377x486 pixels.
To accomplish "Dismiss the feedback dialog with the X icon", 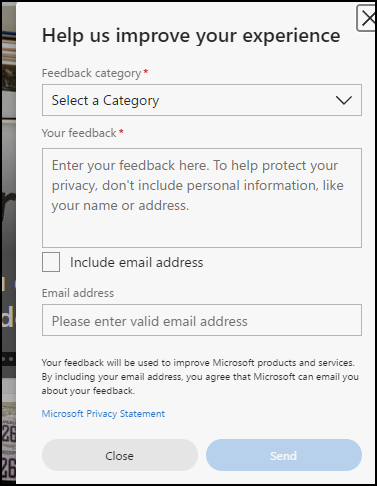I will [x=367, y=18].
